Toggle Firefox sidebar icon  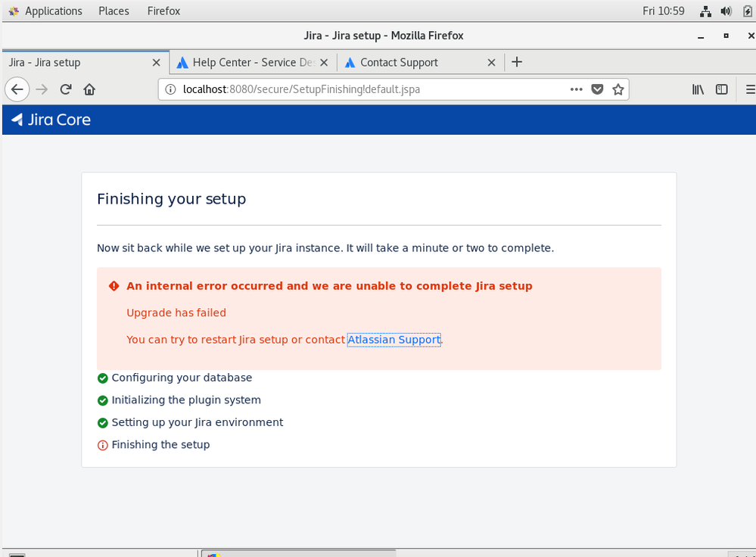722,89
